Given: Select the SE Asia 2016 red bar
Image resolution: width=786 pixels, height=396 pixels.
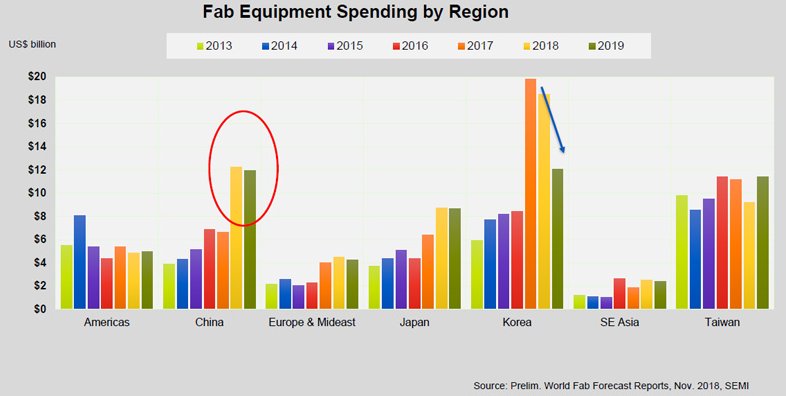Looking at the screenshot, I should pos(620,293).
